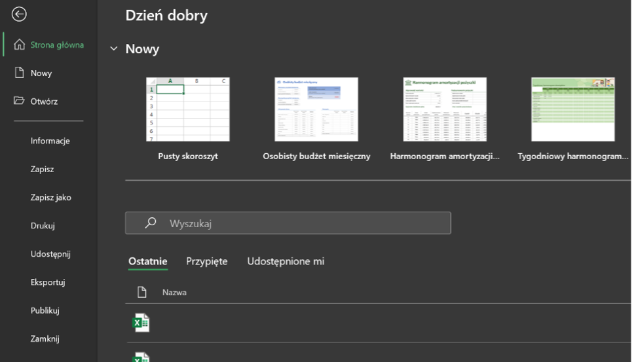Click the Strona główna home icon
634x364 pixels.
coord(20,45)
